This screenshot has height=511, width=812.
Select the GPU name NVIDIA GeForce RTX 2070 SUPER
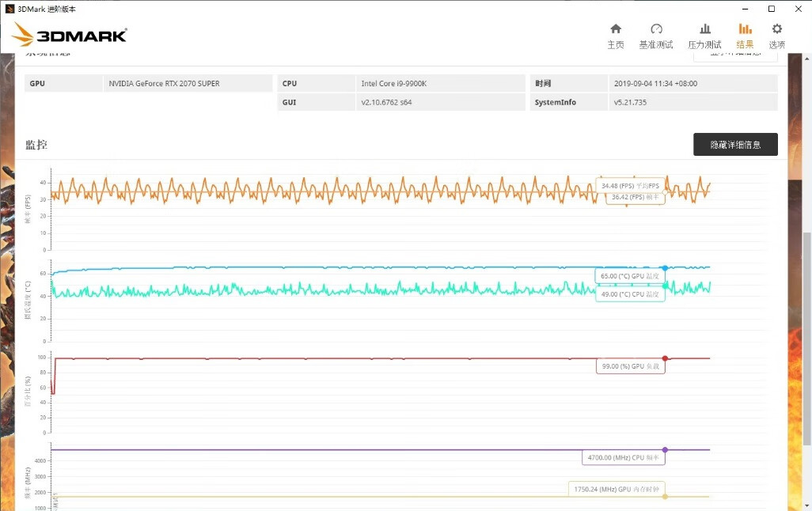coord(164,83)
